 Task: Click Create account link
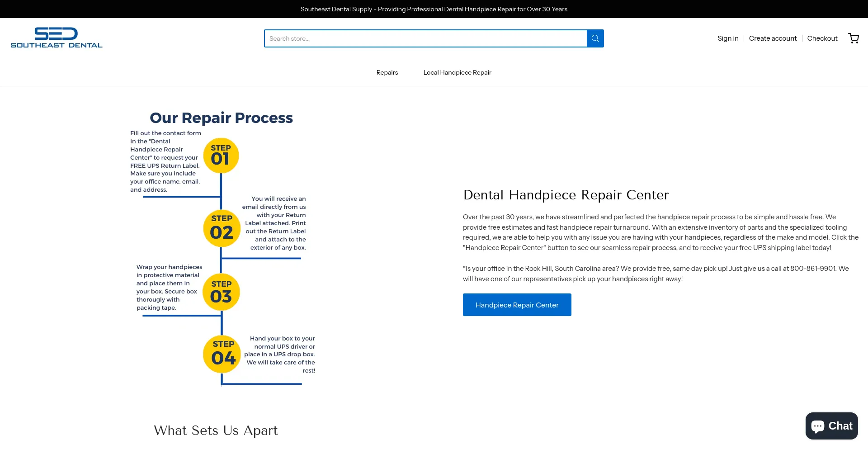pos(773,38)
